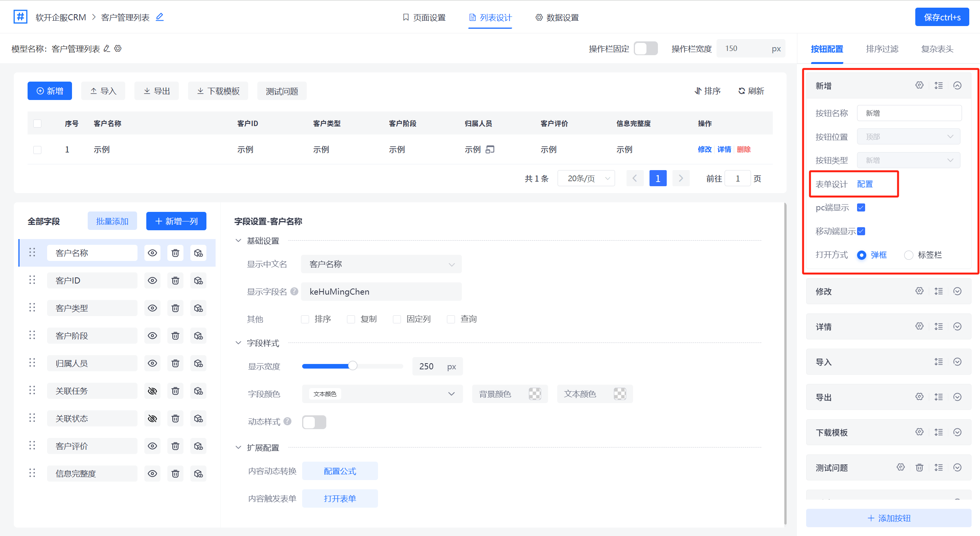
Task: Expand the 修改 button panel
Action: click(957, 291)
